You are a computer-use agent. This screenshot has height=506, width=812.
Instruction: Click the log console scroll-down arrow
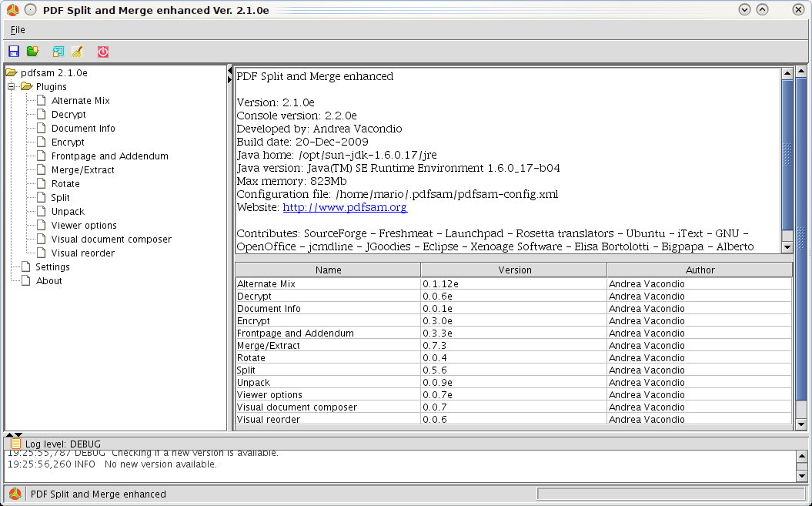(801, 475)
